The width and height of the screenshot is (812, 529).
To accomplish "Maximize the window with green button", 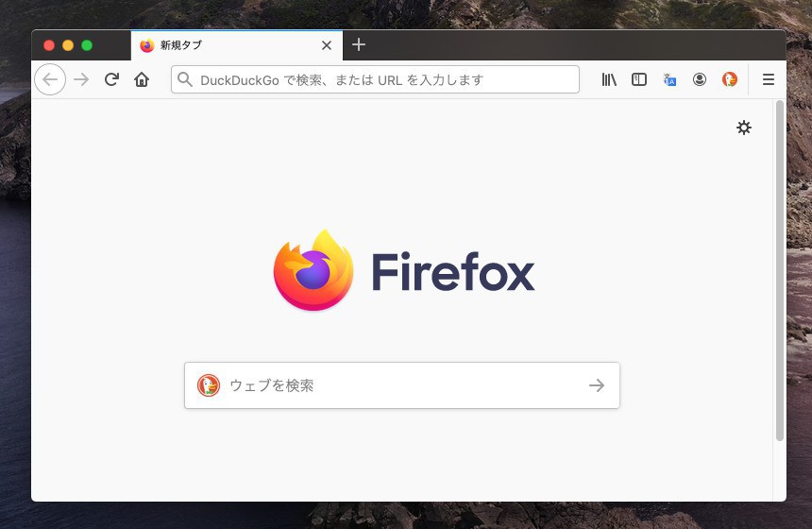I will point(87,45).
